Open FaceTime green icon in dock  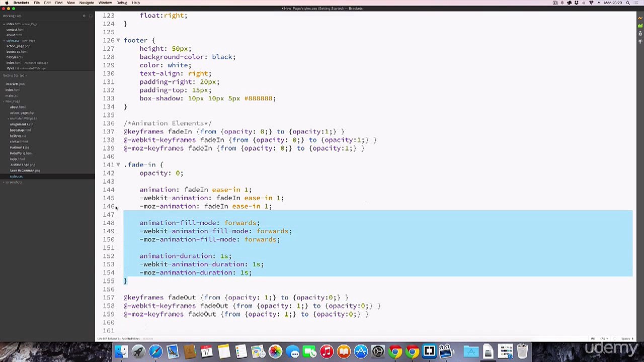tap(309, 351)
